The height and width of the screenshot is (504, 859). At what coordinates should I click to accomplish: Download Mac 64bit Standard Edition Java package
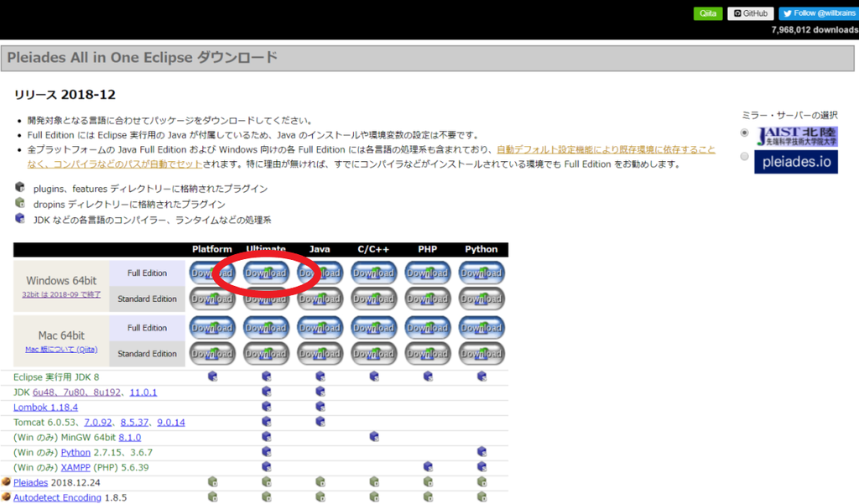click(x=320, y=354)
